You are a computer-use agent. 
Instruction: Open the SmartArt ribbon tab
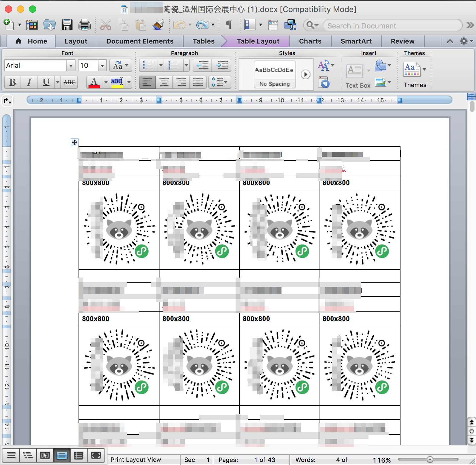(x=356, y=41)
